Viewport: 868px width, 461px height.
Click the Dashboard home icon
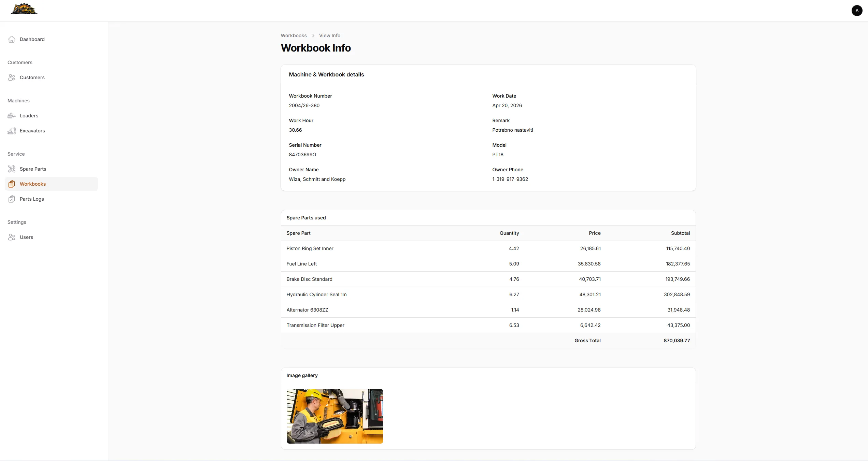(x=12, y=39)
